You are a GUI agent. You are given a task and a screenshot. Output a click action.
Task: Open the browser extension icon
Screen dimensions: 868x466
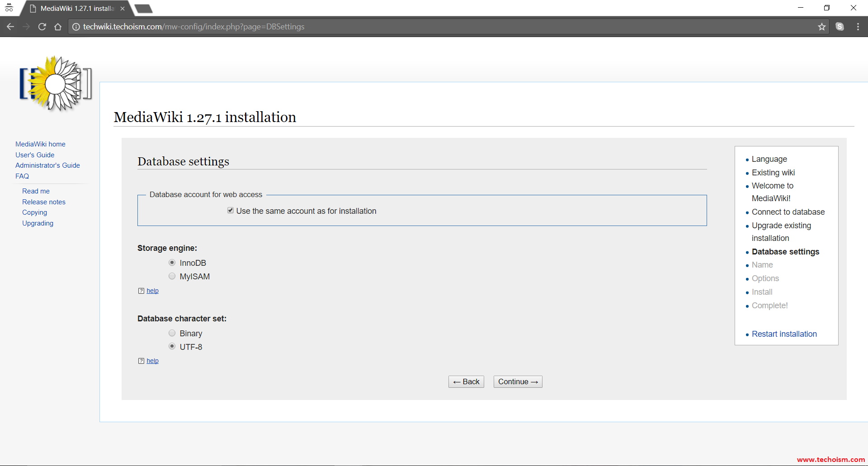coord(840,27)
